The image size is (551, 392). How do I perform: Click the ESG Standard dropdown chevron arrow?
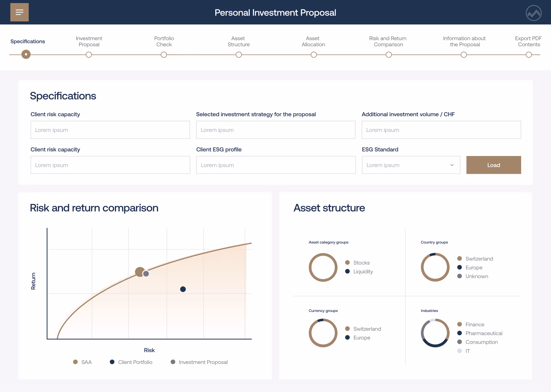tap(452, 165)
